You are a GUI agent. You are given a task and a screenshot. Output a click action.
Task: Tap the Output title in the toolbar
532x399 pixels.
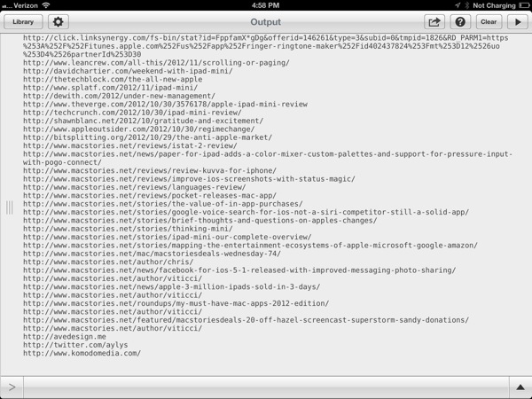click(x=266, y=22)
